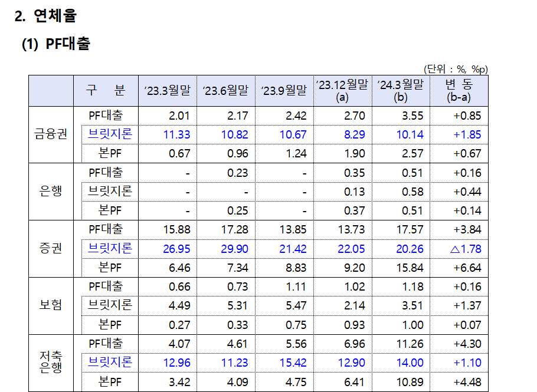Click the '(1) PF대출' subheading
Image resolution: width=537 pixels, height=392 pixels.
(56, 44)
